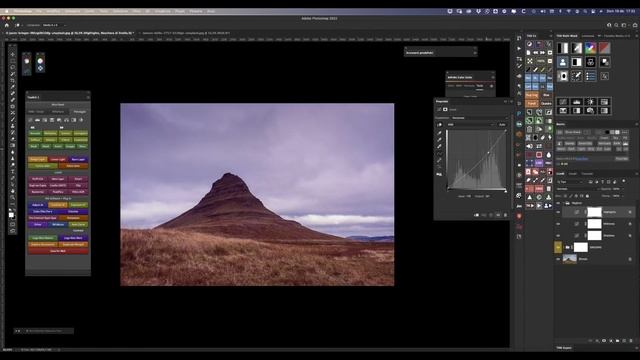Image resolution: width=640 pixels, height=360 pixels.
Task: Select the mountain photo layer thumbnail
Action: (x=570, y=259)
